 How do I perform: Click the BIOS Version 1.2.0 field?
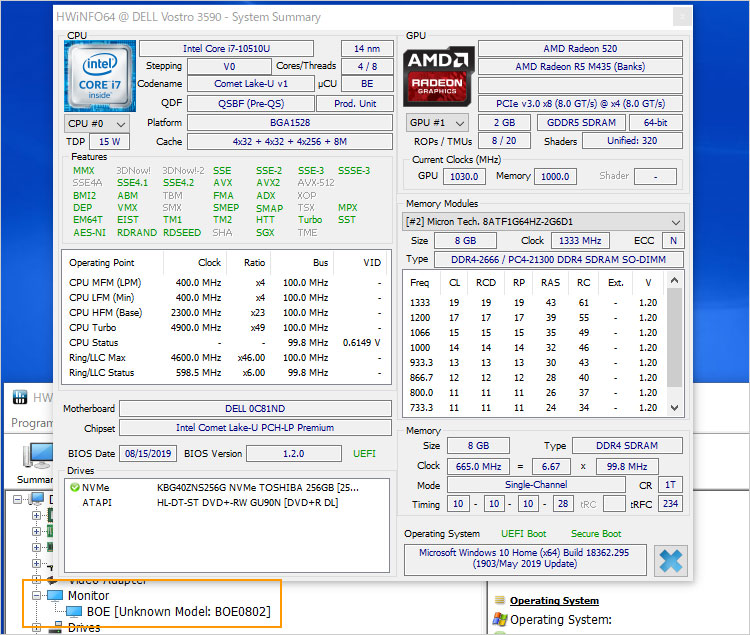pos(294,453)
